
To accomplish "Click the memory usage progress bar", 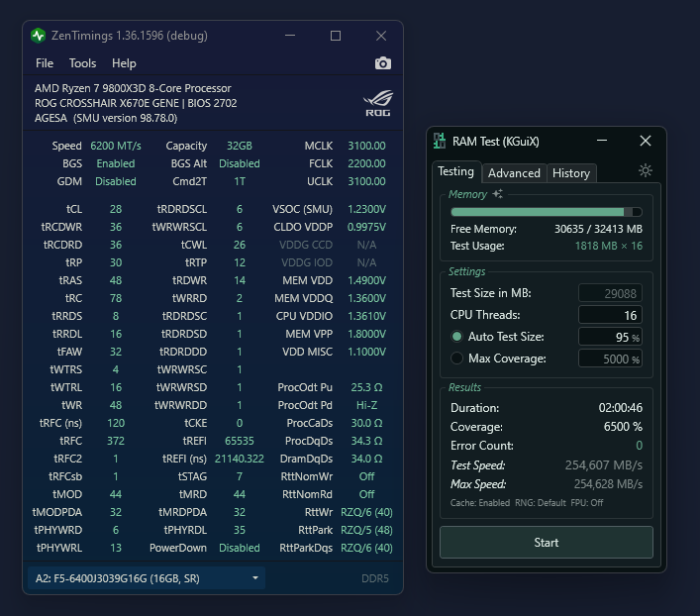I will [546, 212].
